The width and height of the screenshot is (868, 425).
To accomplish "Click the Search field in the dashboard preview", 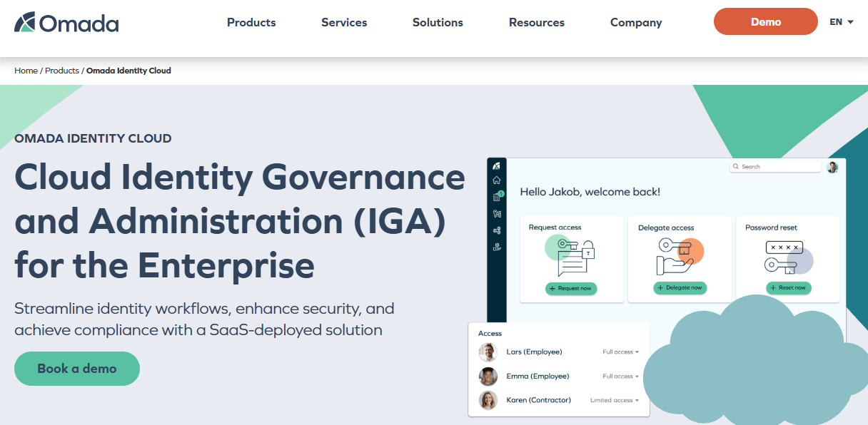I will (775, 166).
